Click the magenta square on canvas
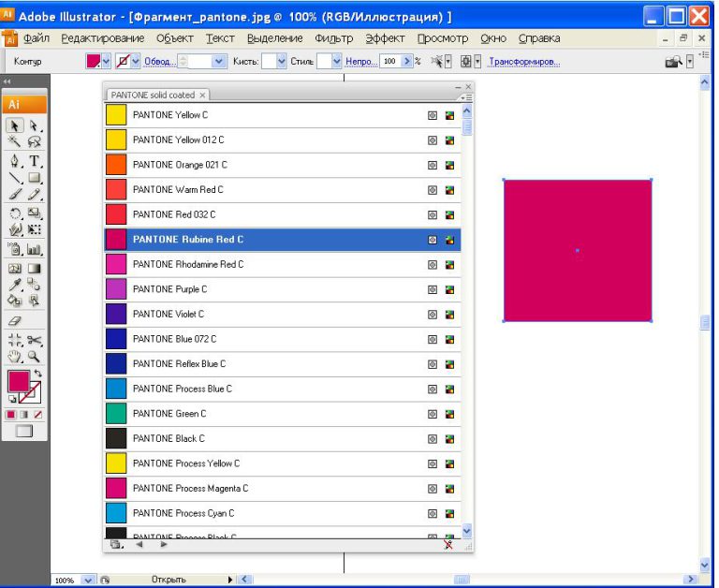 point(578,250)
